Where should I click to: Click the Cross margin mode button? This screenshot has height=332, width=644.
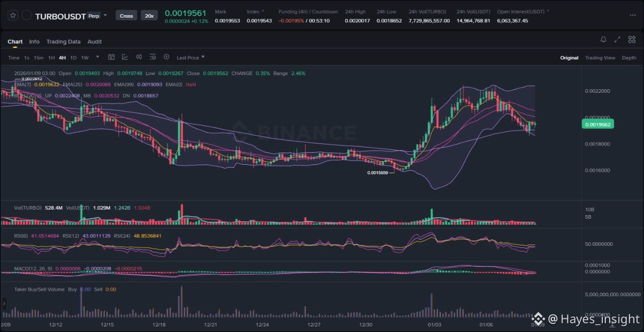pyautogui.click(x=126, y=16)
